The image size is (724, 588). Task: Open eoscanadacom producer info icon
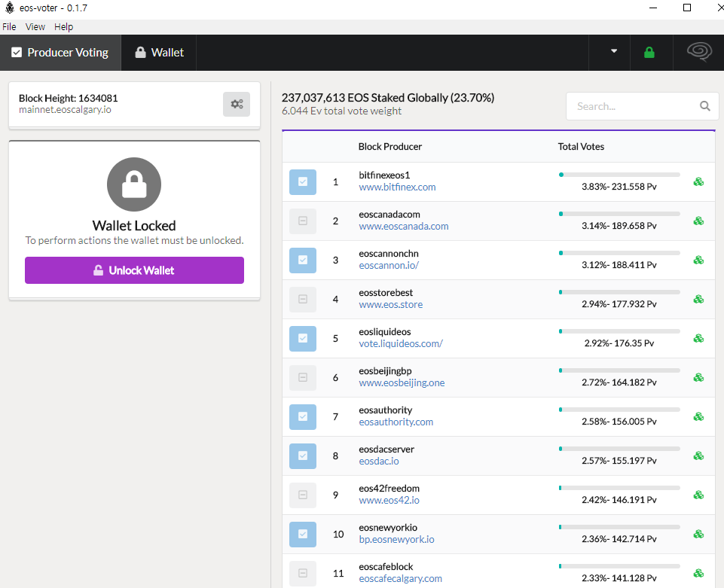[x=698, y=221]
